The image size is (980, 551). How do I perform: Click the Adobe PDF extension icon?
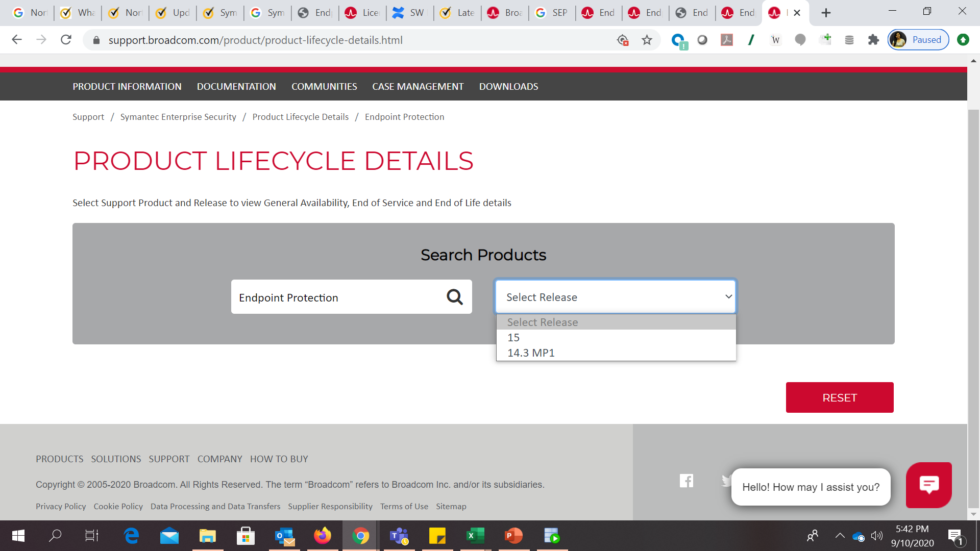pyautogui.click(x=726, y=40)
